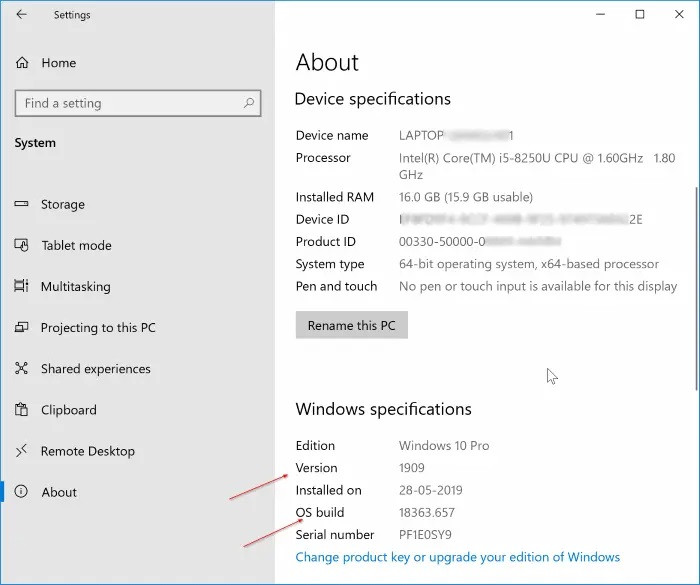Click the processor value Intel(R) Core(TM) i5-8250U
700x585 pixels.
click(537, 166)
